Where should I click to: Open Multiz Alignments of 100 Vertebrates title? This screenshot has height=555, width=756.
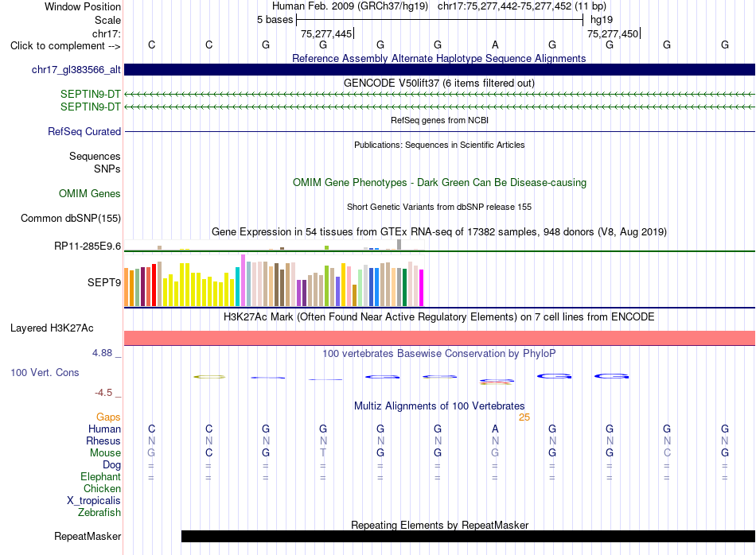[x=439, y=406]
